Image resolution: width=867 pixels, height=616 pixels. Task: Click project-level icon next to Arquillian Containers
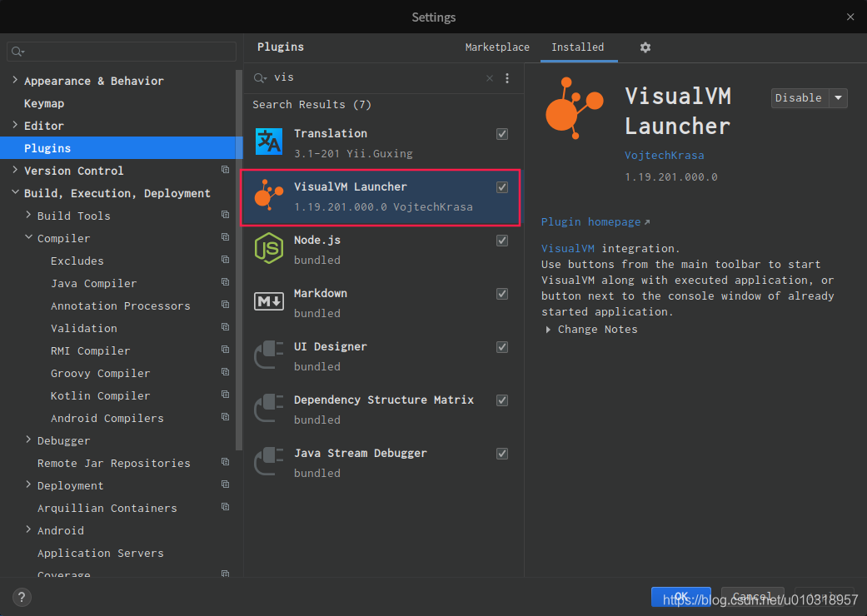click(x=225, y=507)
